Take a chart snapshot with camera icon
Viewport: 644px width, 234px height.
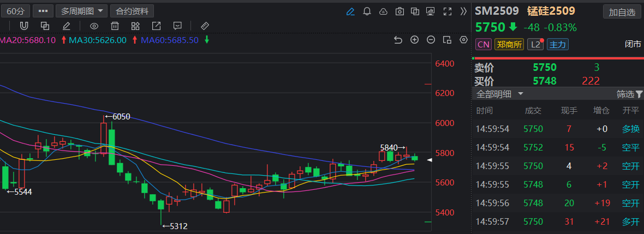click(x=399, y=11)
